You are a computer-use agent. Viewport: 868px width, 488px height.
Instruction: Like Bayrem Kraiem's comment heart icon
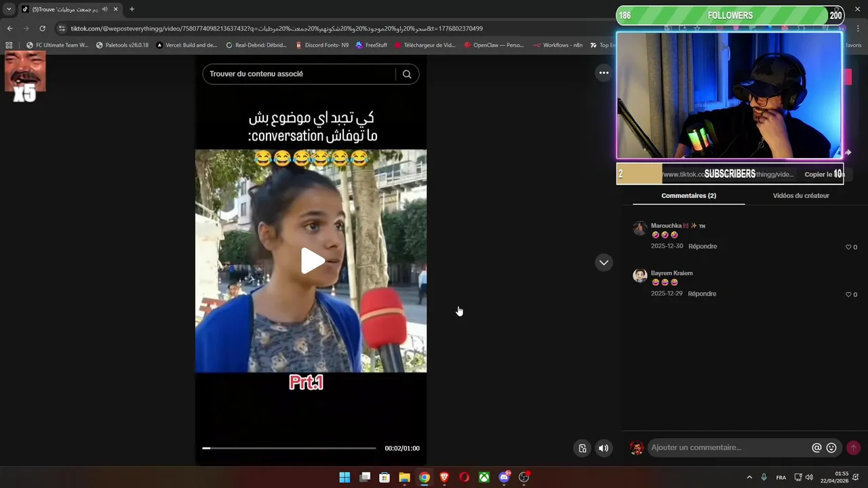click(x=848, y=295)
